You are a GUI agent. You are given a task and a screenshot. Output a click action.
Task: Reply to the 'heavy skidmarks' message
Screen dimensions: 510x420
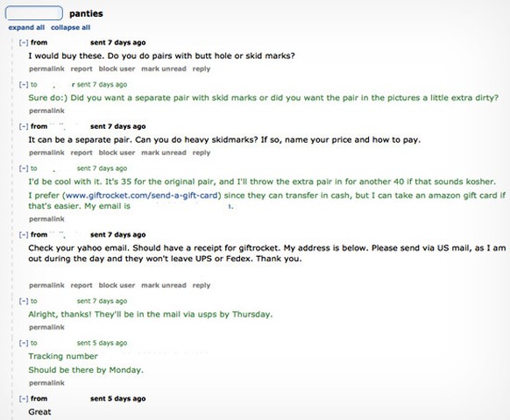point(202,153)
